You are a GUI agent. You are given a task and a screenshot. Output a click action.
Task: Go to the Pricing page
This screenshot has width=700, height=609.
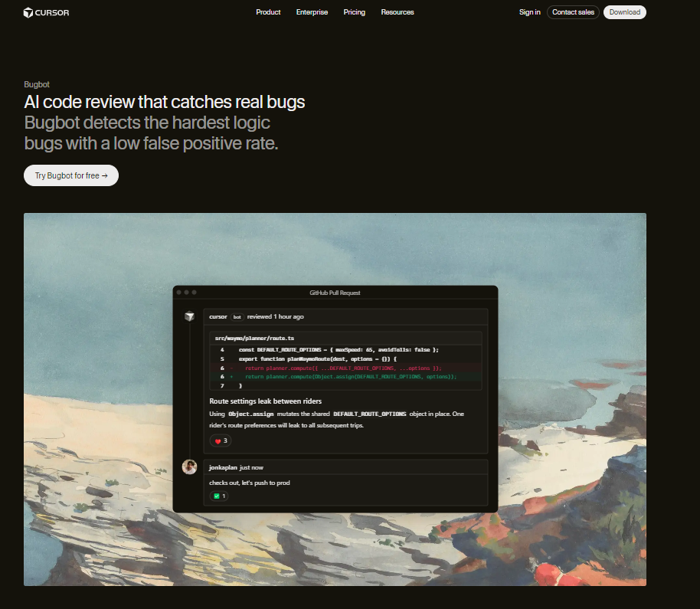pos(354,12)
